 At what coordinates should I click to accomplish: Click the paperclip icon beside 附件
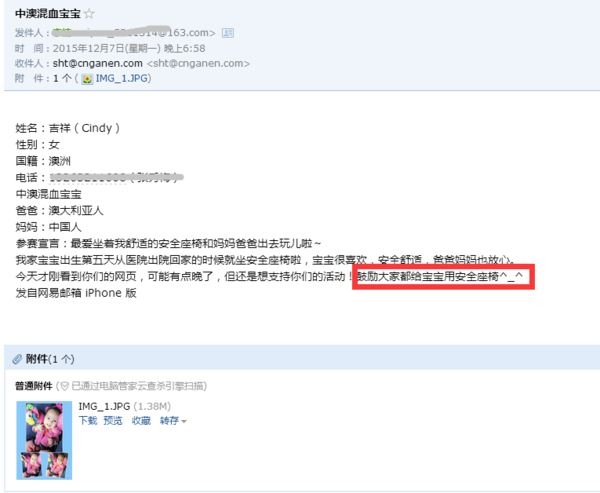17,359
